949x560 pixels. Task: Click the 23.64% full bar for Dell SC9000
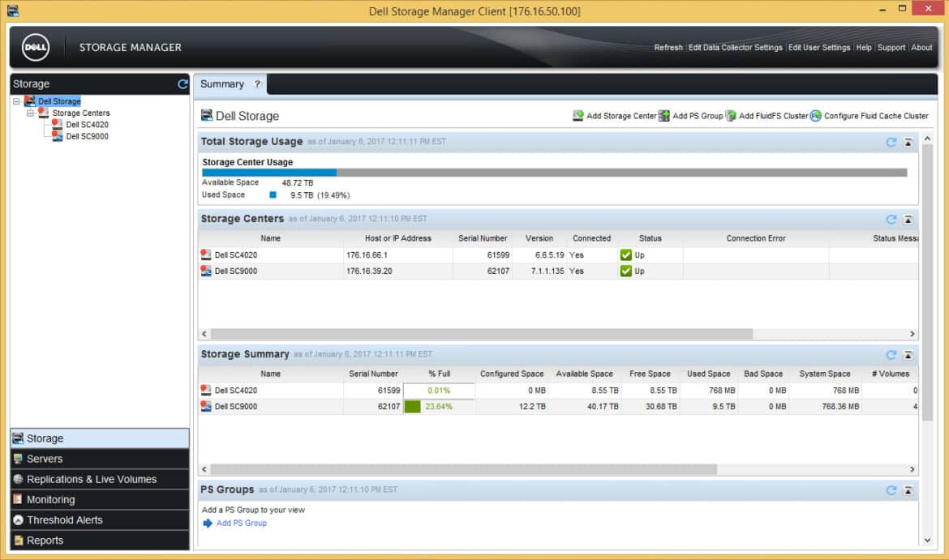tap(439, 406)
